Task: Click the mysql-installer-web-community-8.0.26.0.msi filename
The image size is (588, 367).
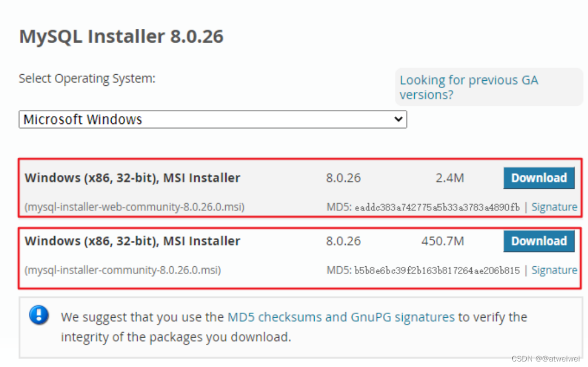Action: 134,207
